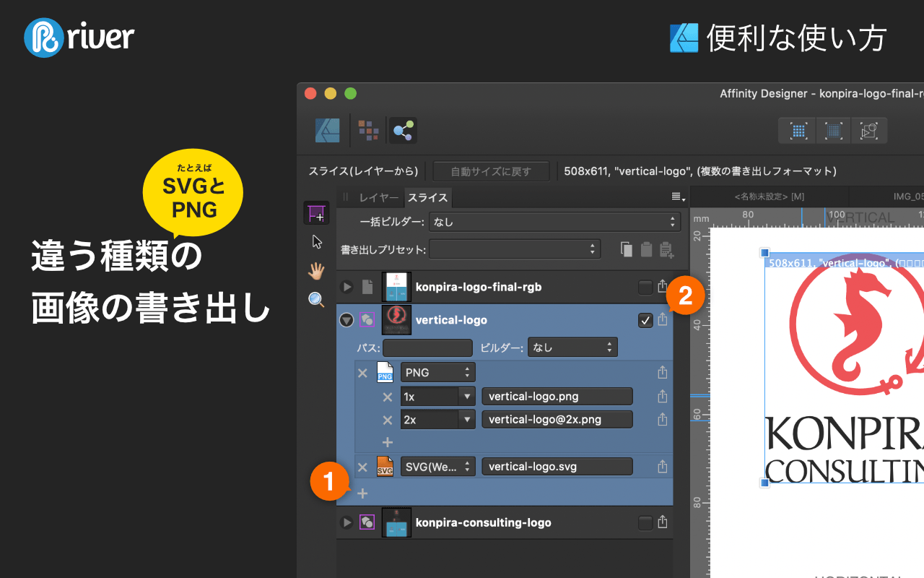Remove the PNG export format
The height and width of the screenshot is (578, 924).
[x=363, y=373]
